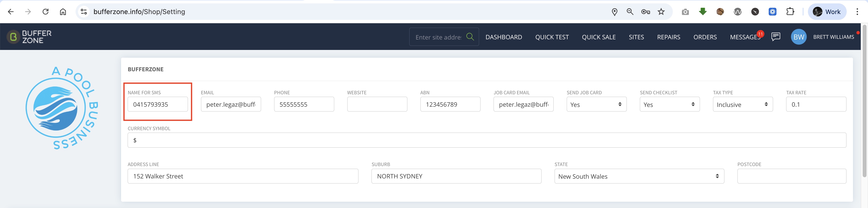
Task: Open the chat messages icon in navbar
Action: pos(776,37)
